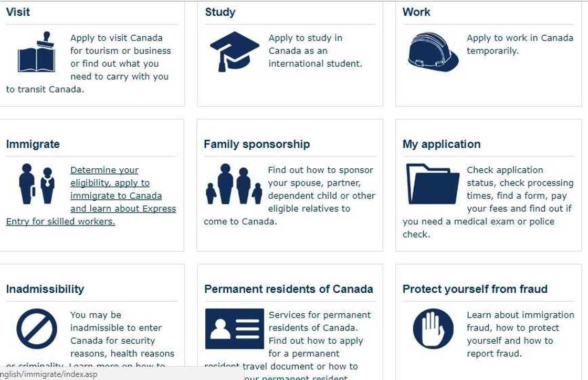This screenshot has height=380, width=588.
Task: Click the two-people Immigrate icon
Action: [x=36, y=184]
